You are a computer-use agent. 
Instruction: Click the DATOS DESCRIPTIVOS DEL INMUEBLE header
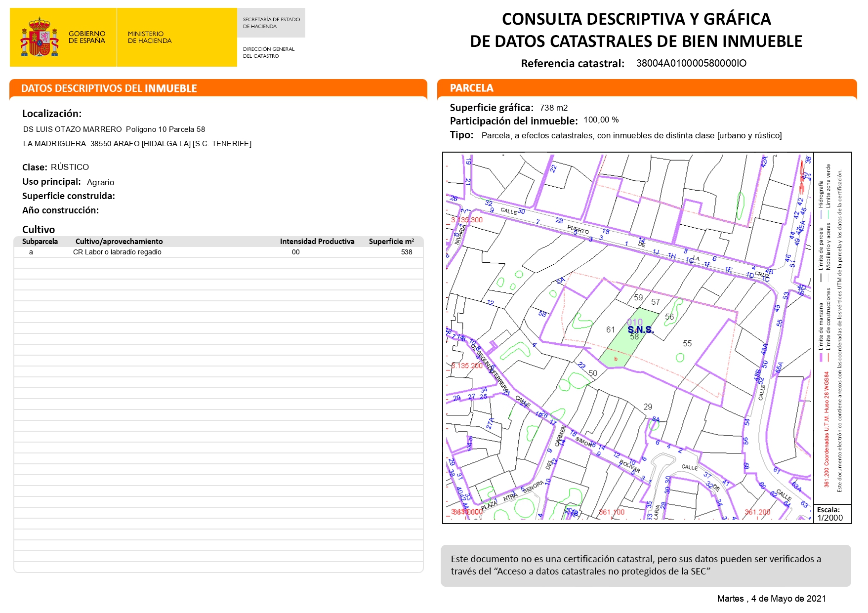click(x=109, y=88)
